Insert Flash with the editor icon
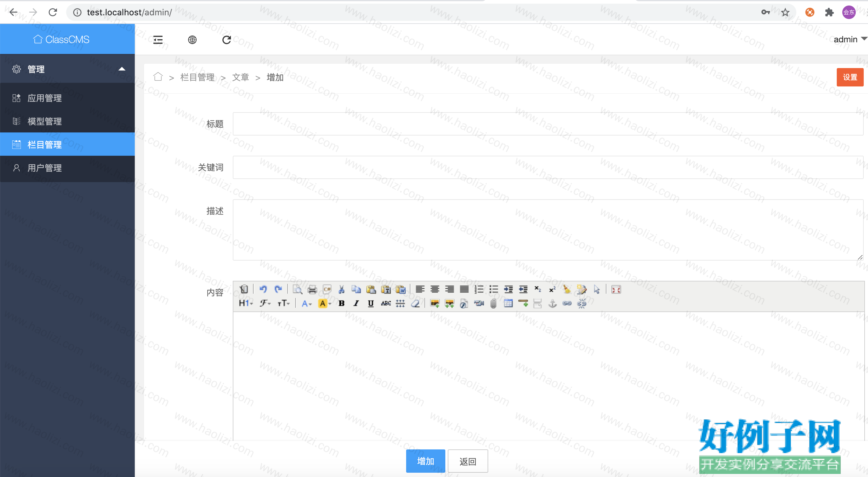868x477 pixels. coord(464,303)
